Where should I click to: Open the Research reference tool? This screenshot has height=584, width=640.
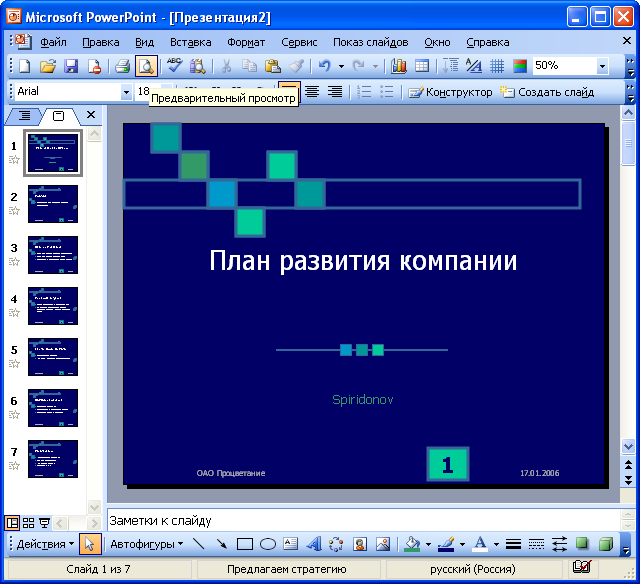pyautogui.click(x=198, y=66)
